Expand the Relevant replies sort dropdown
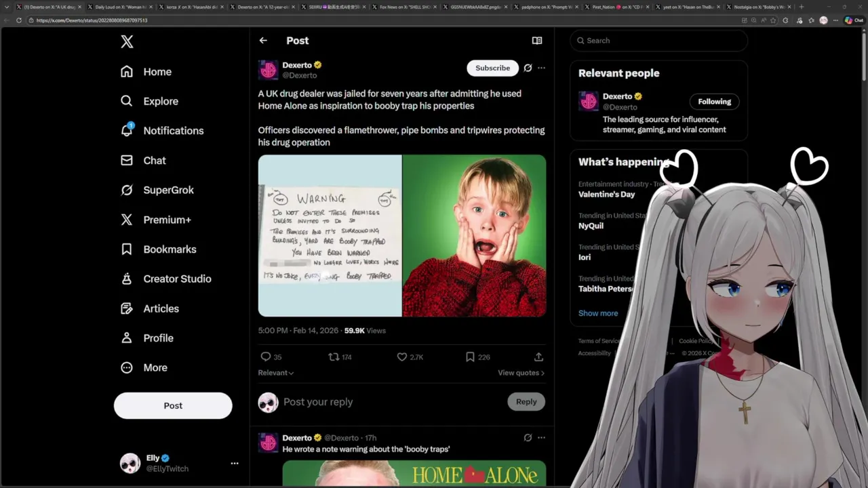 (x=276, y=373)
